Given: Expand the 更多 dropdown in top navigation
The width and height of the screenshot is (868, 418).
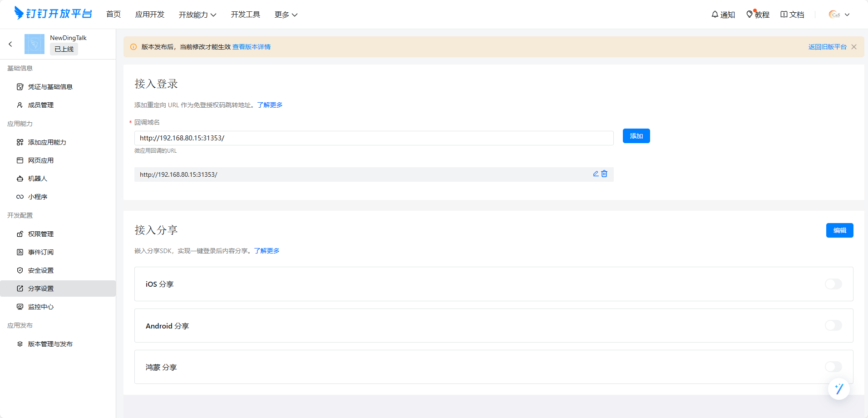Looking at the screenshot, I should tap(286, 15).
